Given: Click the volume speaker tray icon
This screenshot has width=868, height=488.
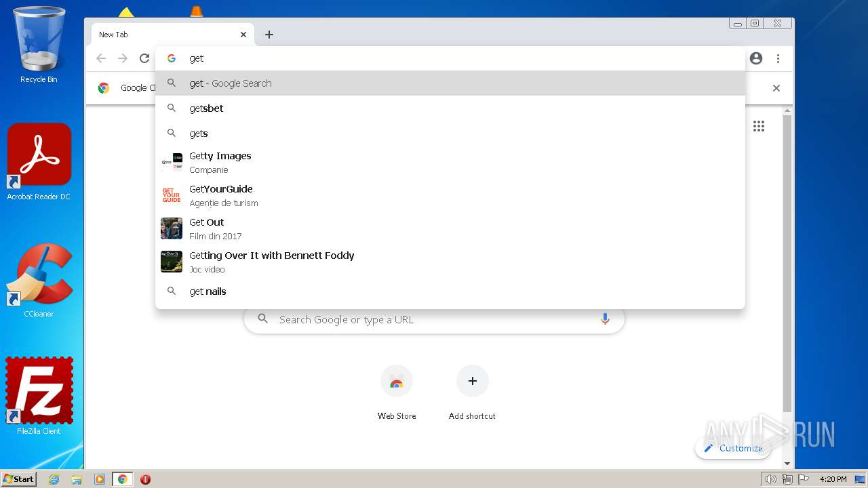Looking at the screenshot, I should coord(770,479).
